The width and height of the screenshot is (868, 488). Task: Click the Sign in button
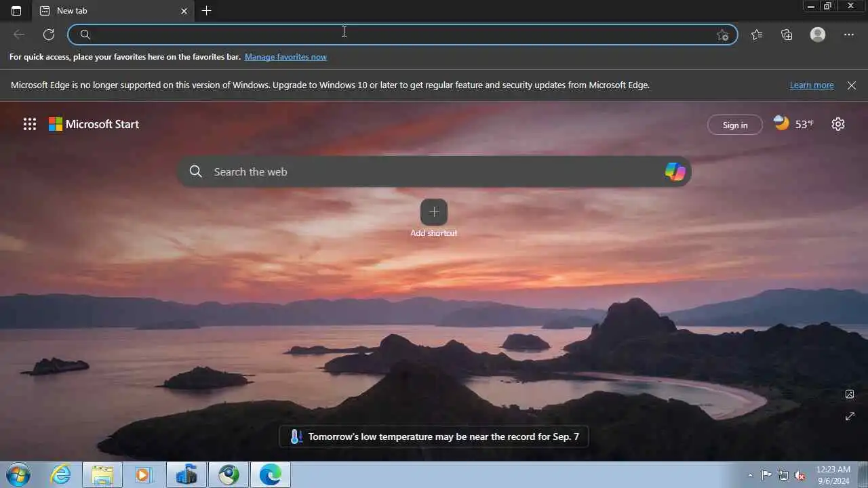[735, 125]
